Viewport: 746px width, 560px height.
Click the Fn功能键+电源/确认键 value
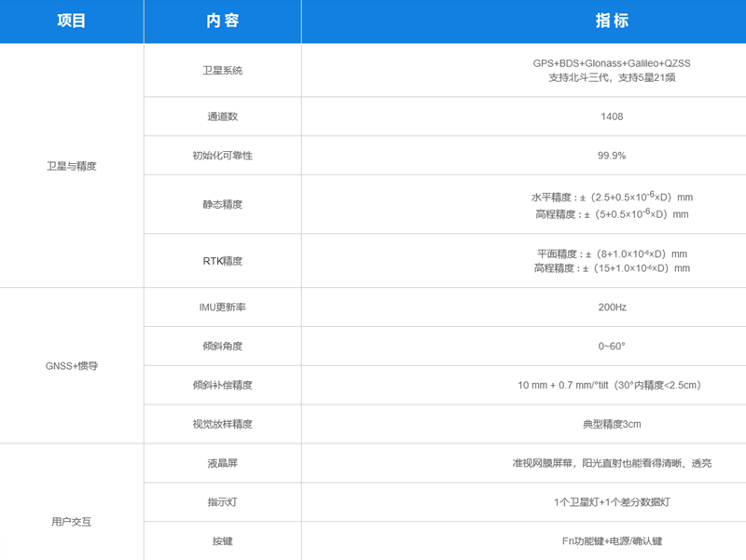pos(612,541)
